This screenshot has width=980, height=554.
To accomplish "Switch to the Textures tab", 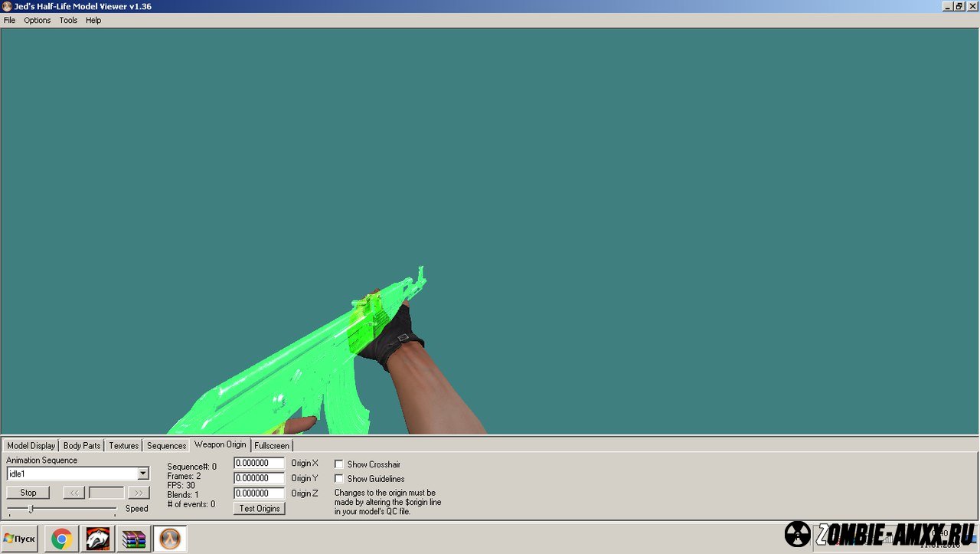I will tap(123, 445).
